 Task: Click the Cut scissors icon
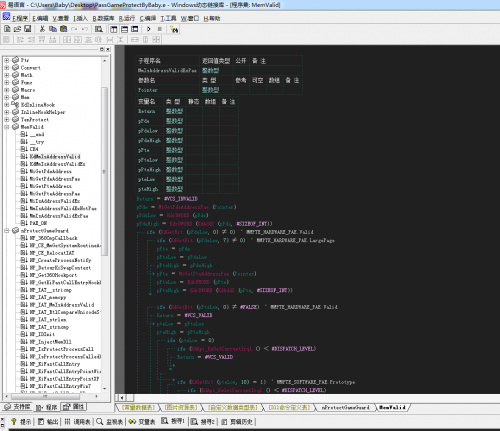(x=42, y=29)
